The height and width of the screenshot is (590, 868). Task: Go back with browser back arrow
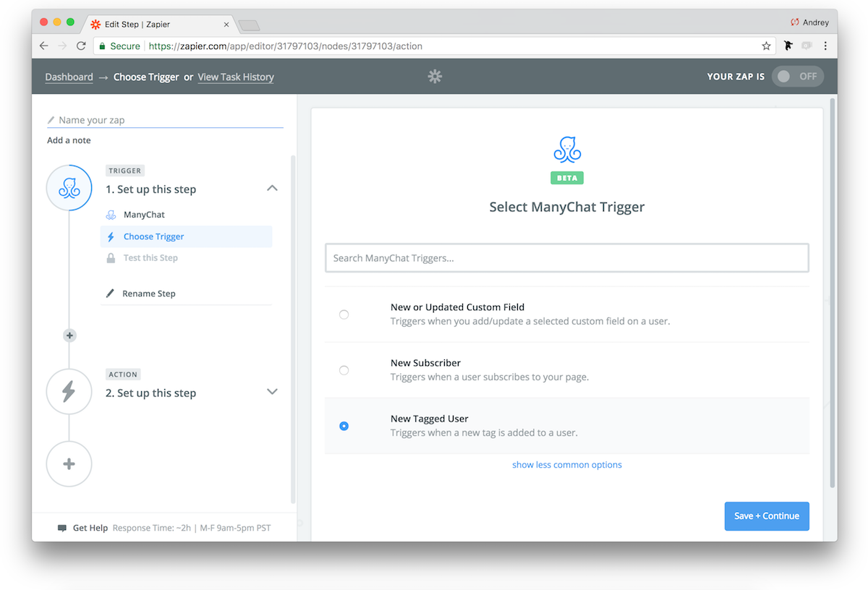coord(44,46)
